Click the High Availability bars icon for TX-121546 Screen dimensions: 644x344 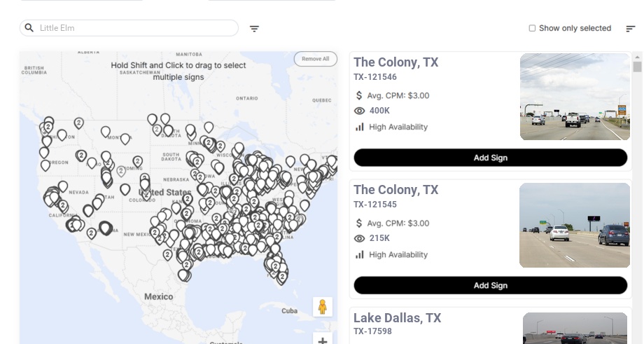(x=360, y=127)
